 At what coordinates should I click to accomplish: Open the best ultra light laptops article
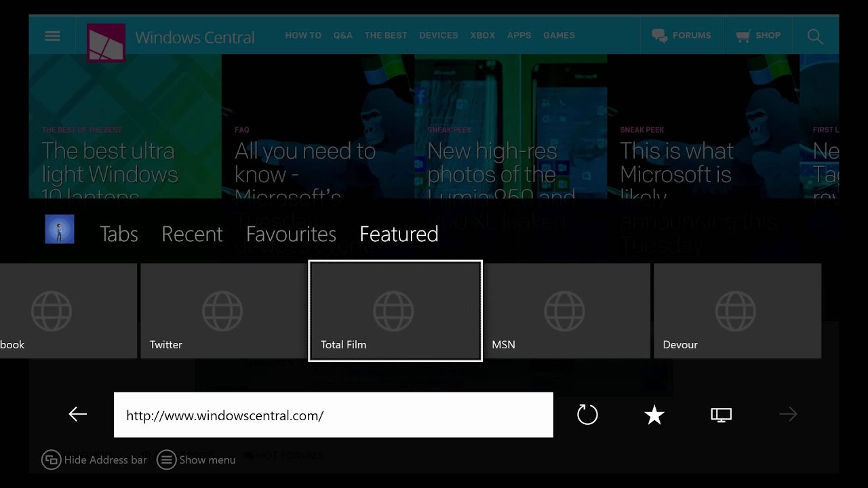(125, 126)
